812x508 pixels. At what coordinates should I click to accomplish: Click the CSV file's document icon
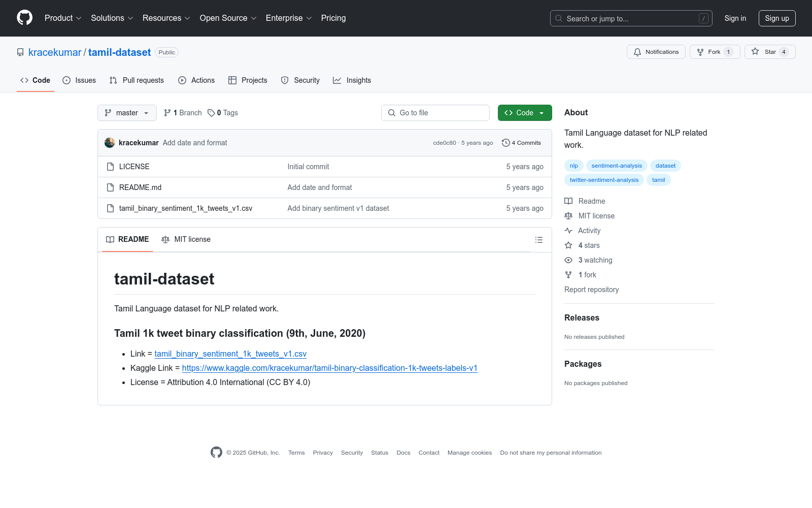click(x=110, y=208)
